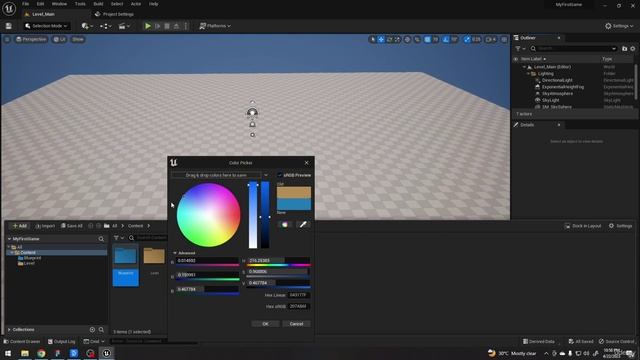Open the Tools menu
The width and height of the screenshot is (640, 360).
coord(80,4)
